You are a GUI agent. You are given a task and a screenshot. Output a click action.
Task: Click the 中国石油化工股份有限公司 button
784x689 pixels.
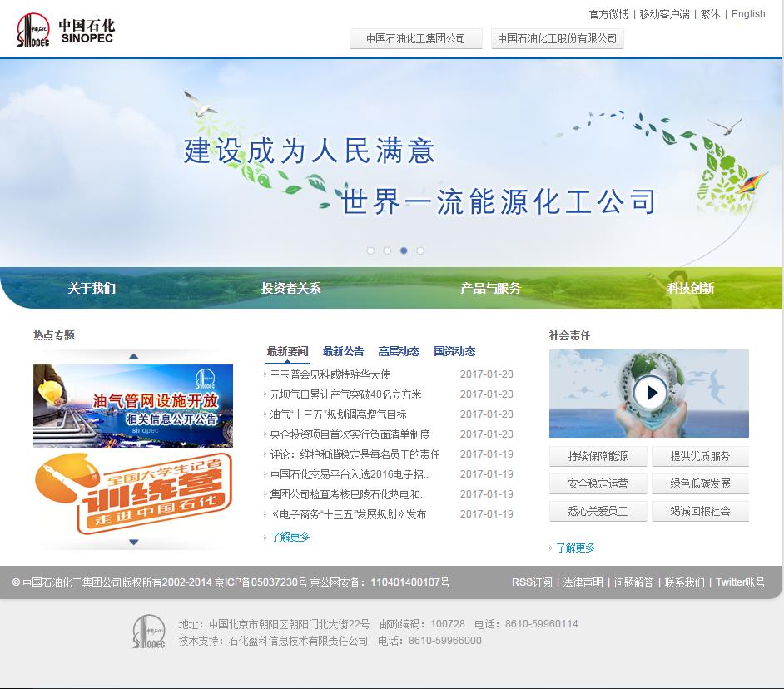pos(558,38)
